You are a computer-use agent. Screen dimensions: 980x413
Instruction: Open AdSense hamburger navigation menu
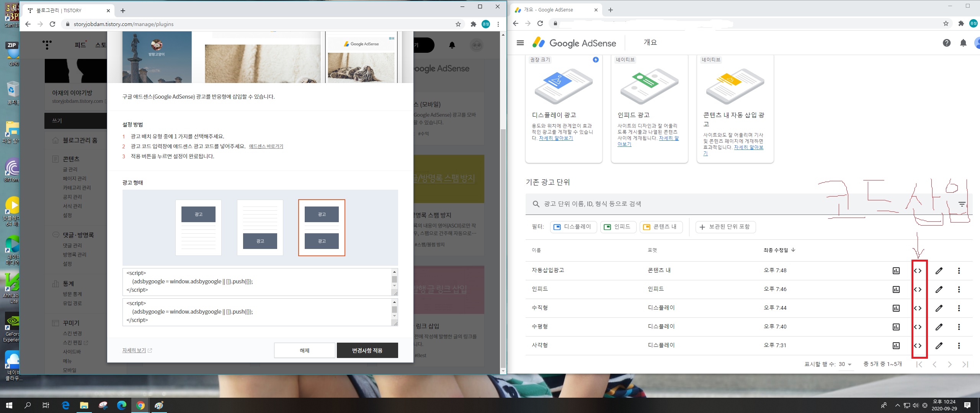point(520,43)
